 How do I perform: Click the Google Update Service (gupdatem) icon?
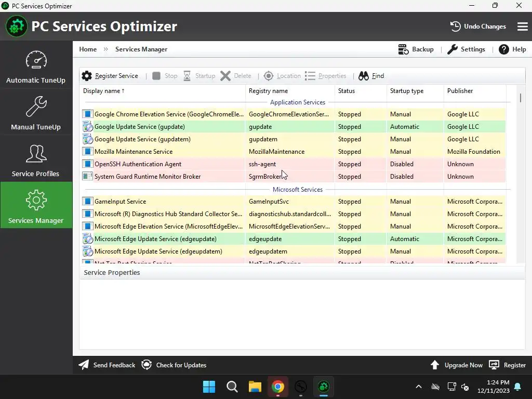pos(87,139)
